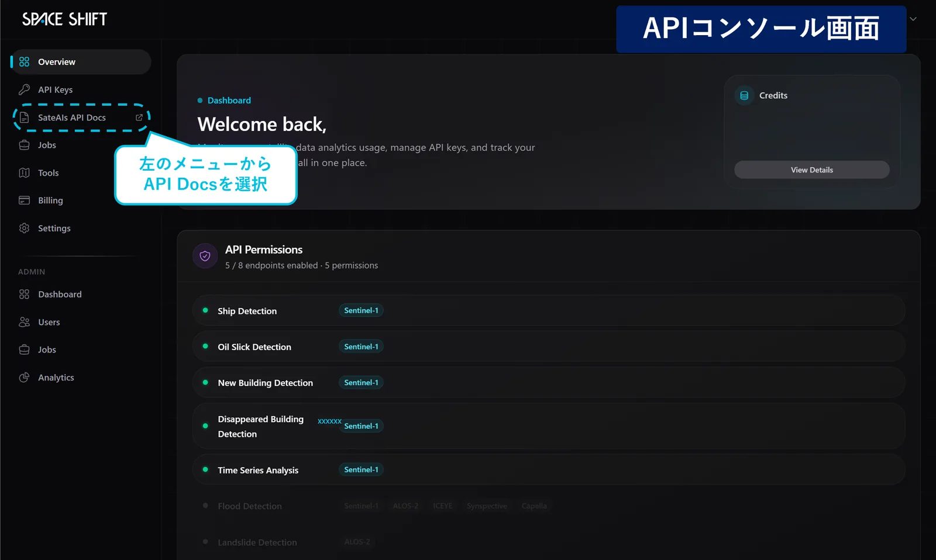Click the ALOS-2 tag on Landslide Detection
The height and width of the screenshot is (560, 936).
point(357,542)
